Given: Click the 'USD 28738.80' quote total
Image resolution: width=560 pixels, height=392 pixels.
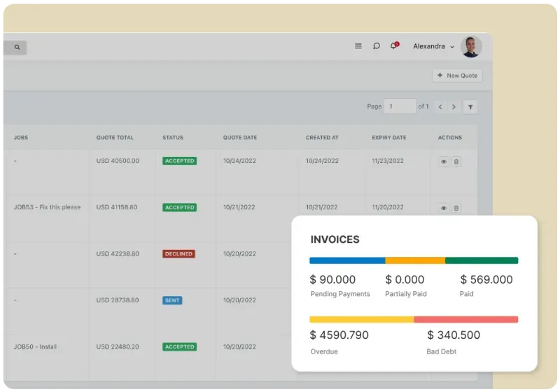Looking at the screenshot, I should pos(118,300).
